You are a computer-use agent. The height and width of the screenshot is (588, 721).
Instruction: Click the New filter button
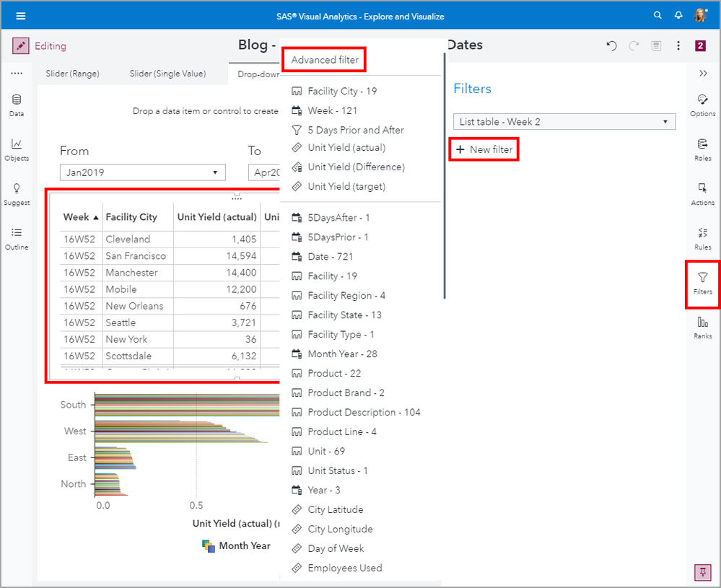[484, 149]
